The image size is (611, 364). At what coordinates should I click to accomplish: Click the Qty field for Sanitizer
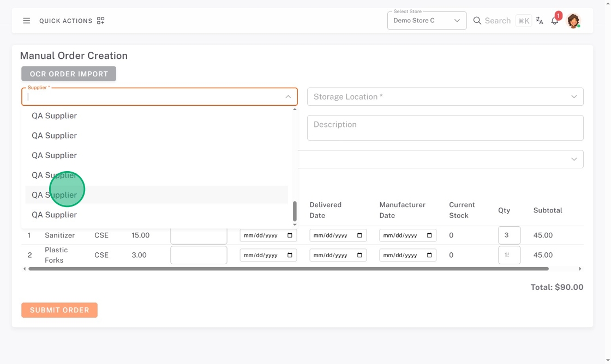click(508, 235)
